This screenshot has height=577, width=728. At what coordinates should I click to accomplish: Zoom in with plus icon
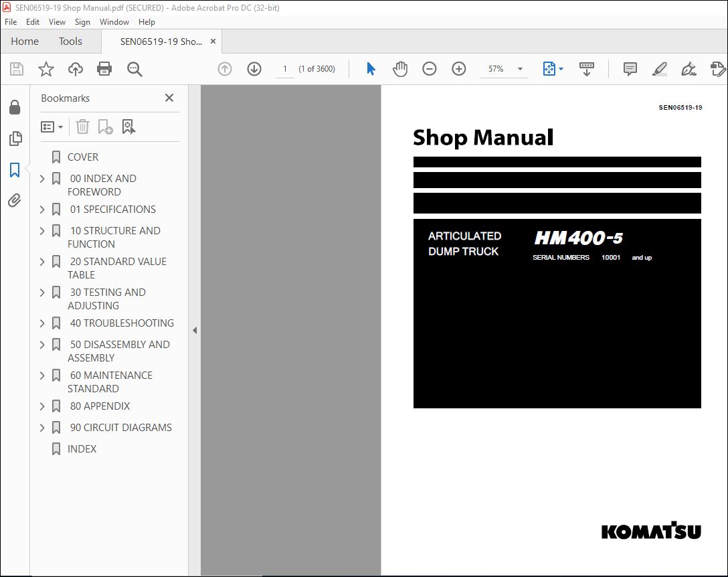tap(459, 69)
